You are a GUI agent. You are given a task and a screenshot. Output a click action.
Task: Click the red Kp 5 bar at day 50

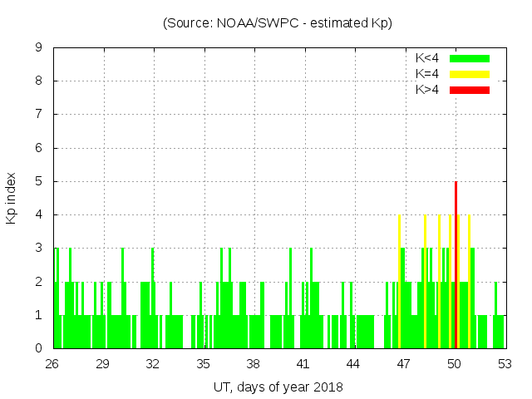[x=456, y=264]
